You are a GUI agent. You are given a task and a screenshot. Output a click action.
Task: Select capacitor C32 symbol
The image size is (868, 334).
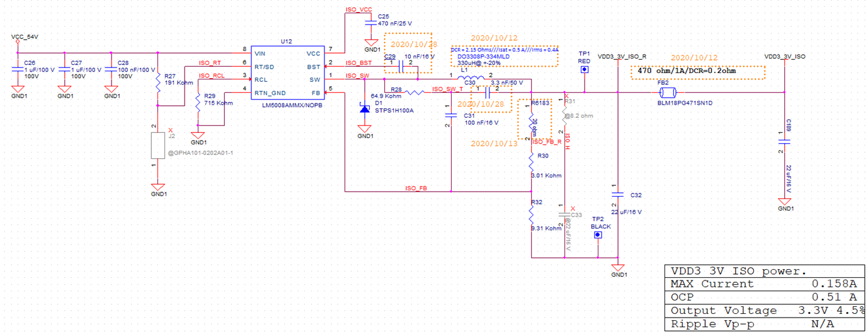point(618,194)
